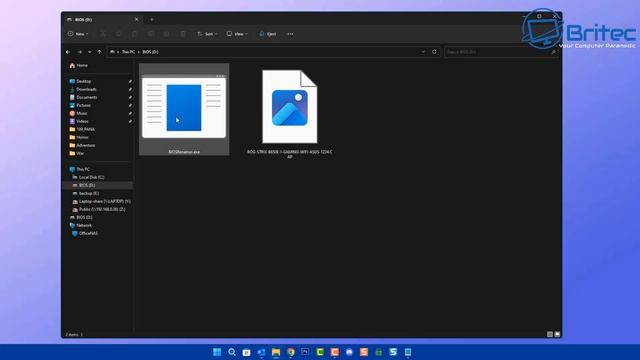Click the Delete trash icon
640x360 pixels.
[x=183, y=34]
